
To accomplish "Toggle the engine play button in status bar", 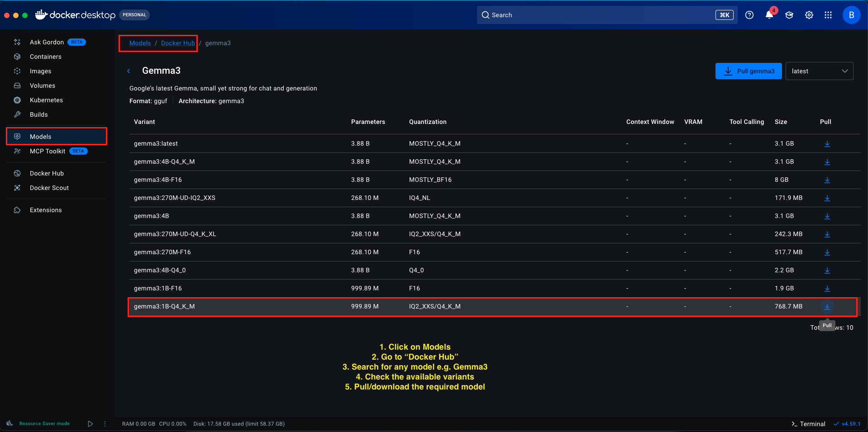I will [x=91, y=424].
